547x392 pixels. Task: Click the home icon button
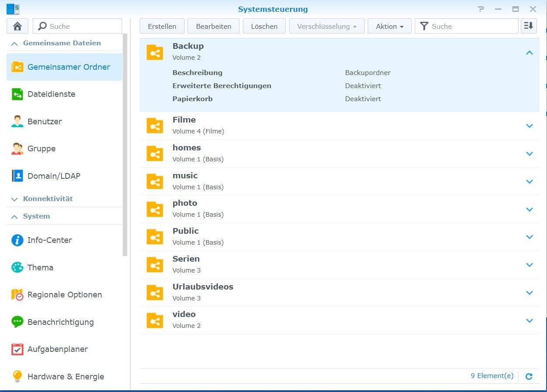[17, 26]
